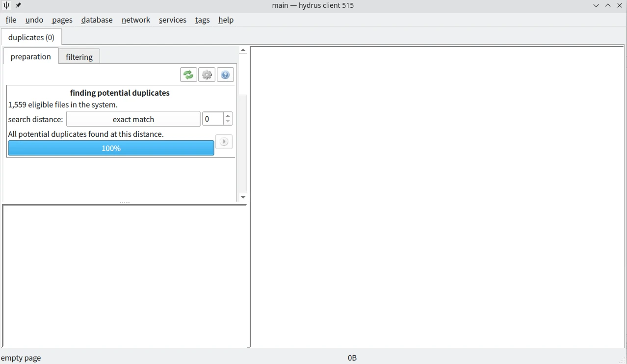Image resolution: width=627 pixels, height=364 pixels.
Task: Expand the services menu
Action: coord(172,20)
